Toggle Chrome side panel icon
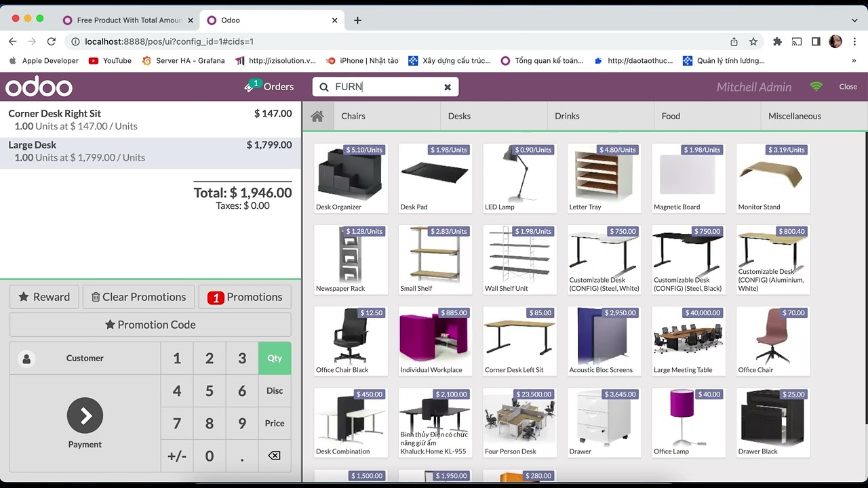Viewport: 868px width, 488px height. click(x=816, y=41)
